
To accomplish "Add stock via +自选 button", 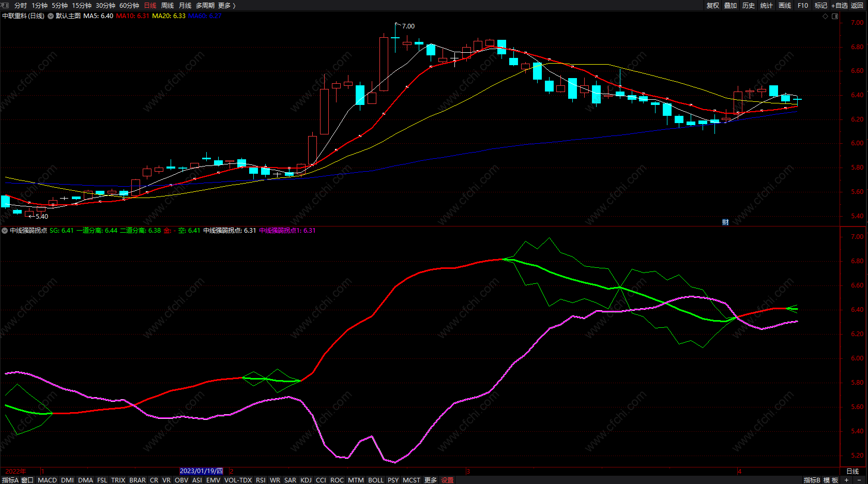I will (x=839, y=5).
